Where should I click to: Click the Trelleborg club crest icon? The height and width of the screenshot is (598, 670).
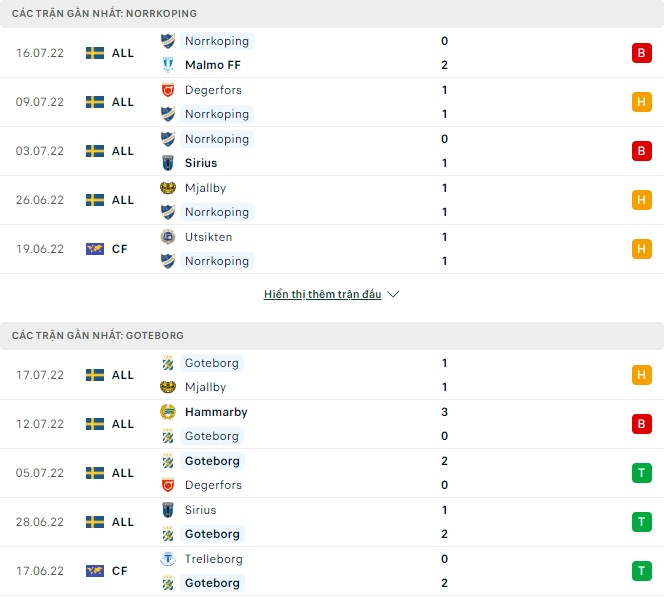167,559
